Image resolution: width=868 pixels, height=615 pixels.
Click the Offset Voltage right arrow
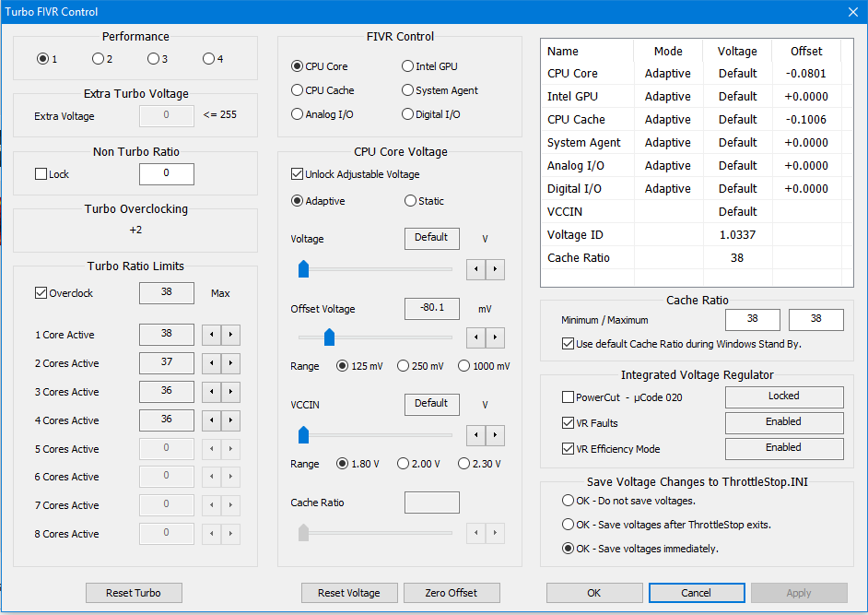(x=496, y=337)
